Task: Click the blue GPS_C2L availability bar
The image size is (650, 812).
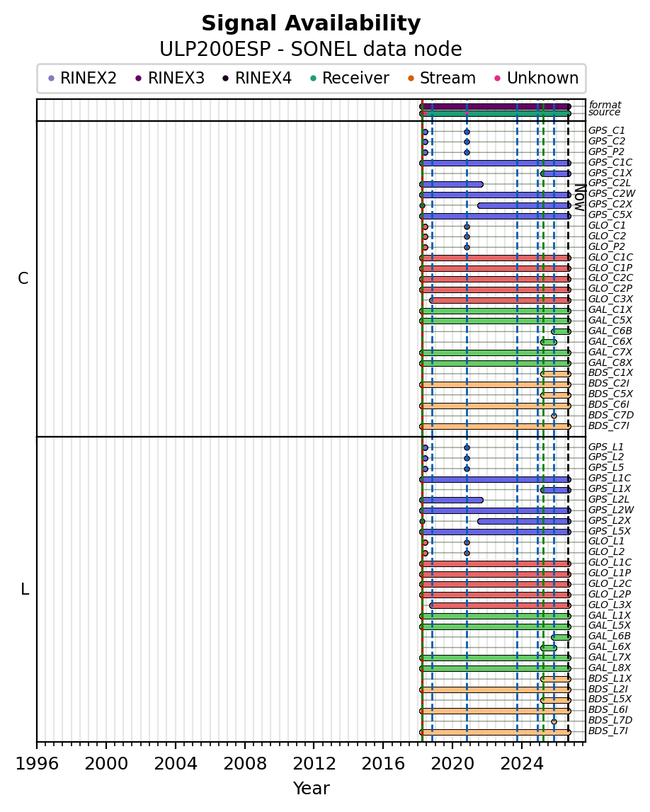Action: click(451, 184)
